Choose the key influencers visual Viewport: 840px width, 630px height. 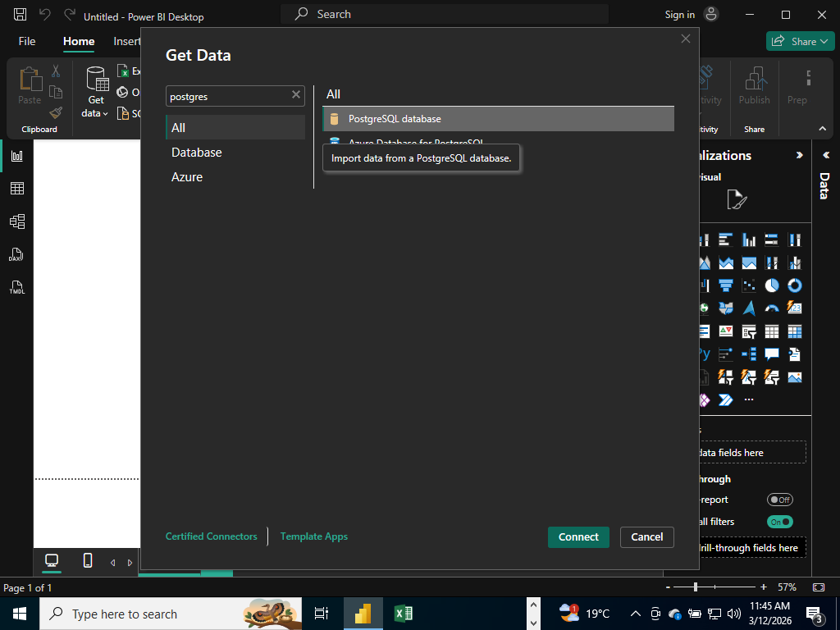click(x=726, y=354)
